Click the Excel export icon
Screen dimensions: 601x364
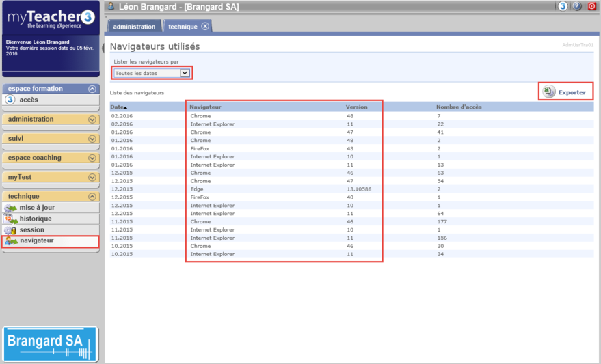point(549,92)
